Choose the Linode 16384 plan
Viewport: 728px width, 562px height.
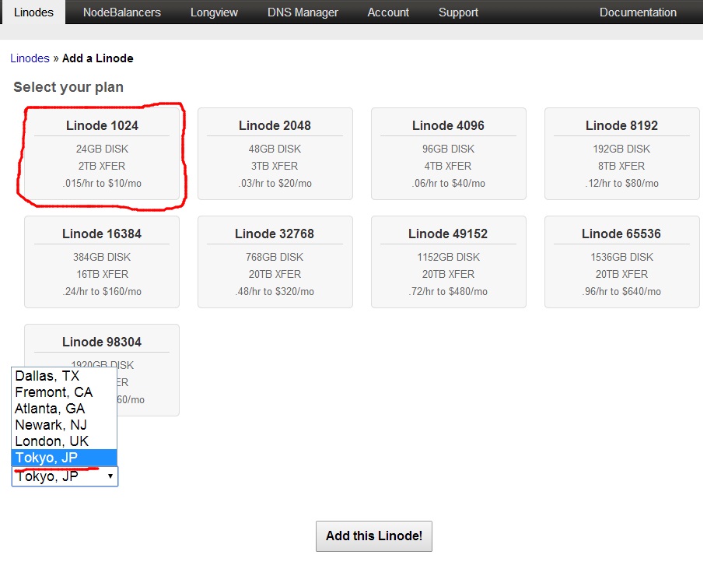[102, 262]
